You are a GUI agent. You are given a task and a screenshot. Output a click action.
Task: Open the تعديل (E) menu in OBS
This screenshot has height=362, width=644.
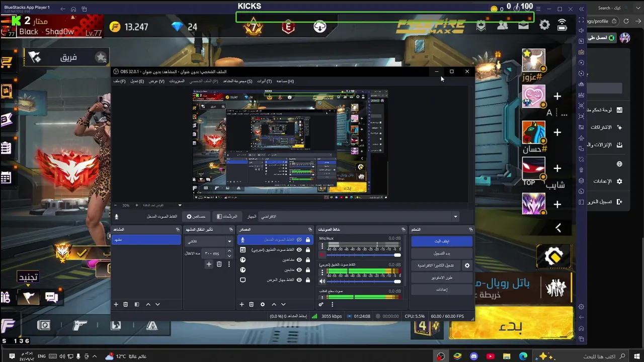137,81
